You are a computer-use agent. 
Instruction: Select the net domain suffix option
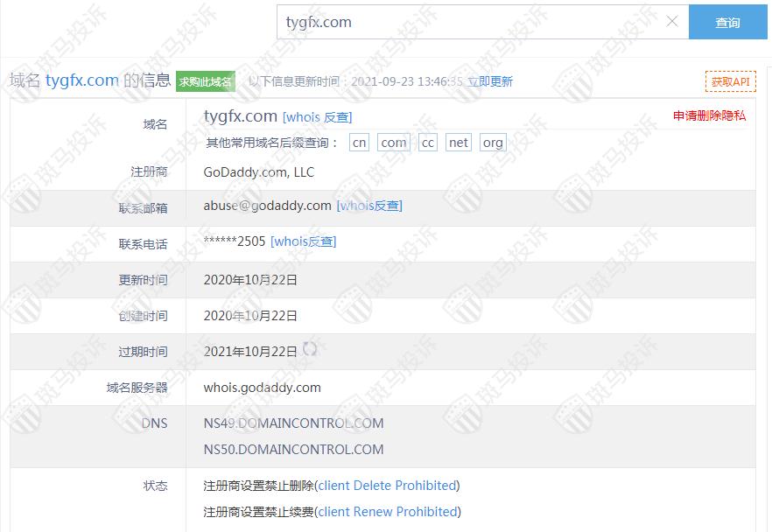pos(458,143)
